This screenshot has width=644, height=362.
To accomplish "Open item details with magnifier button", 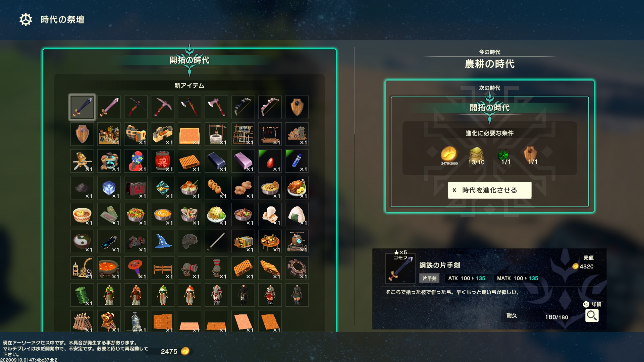I will (x=592, y=315).
